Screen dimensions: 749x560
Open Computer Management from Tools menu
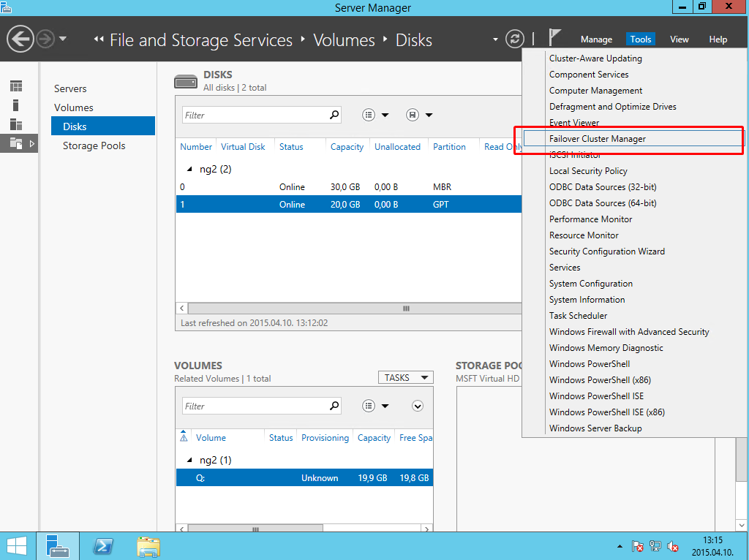pyautogui.click(x=595, y=91)
